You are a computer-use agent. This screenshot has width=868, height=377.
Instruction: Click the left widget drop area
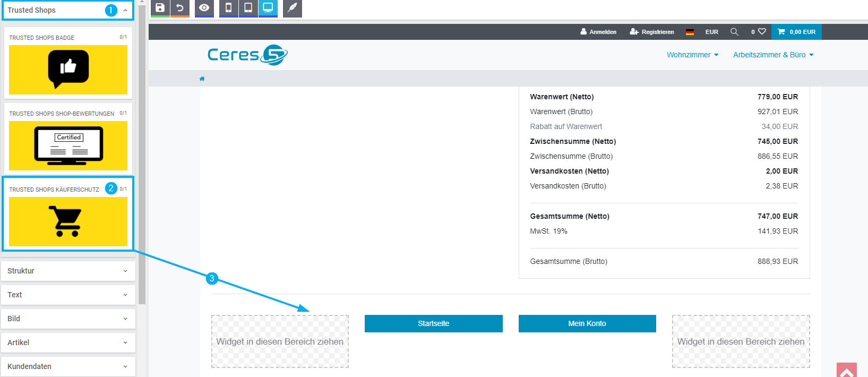[280, 341]
